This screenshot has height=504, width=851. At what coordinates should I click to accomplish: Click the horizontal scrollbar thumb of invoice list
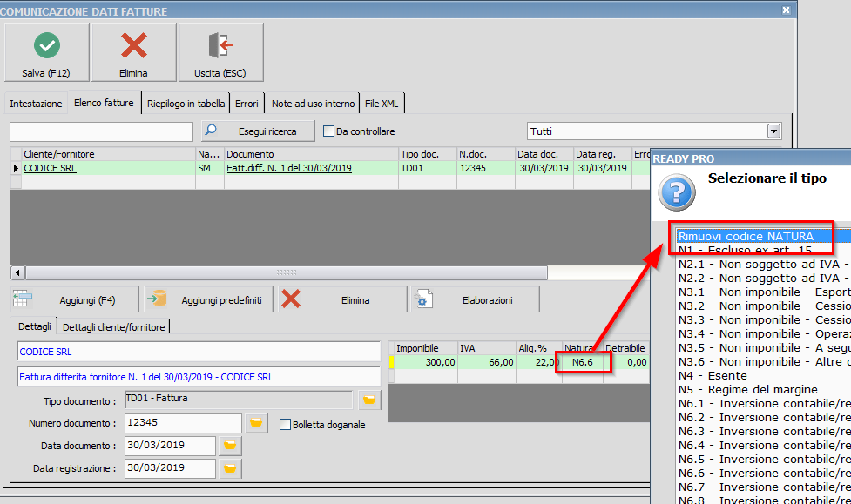click(286, 272)
